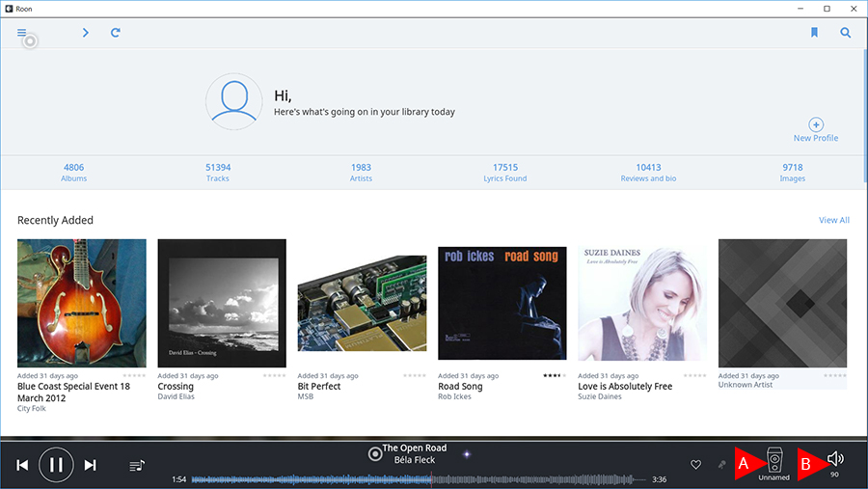
Task: Open the Bit Perfect album cover
Action: coord(362,303)
